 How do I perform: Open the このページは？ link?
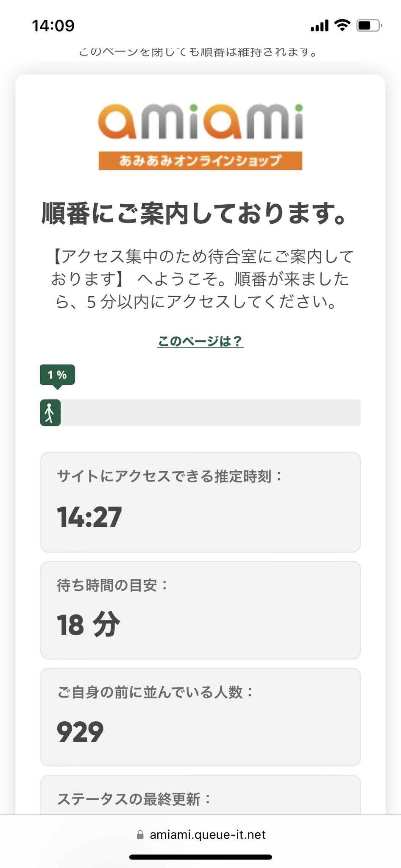click(200, 341)
